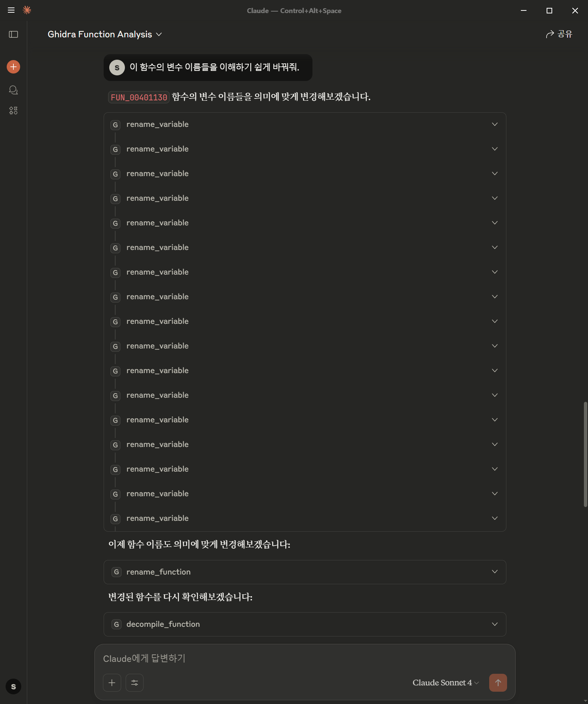This screenshot has height=704, width=588.
Task: Click the FUN_00401130 inline code label
Action: pos(139,97)
